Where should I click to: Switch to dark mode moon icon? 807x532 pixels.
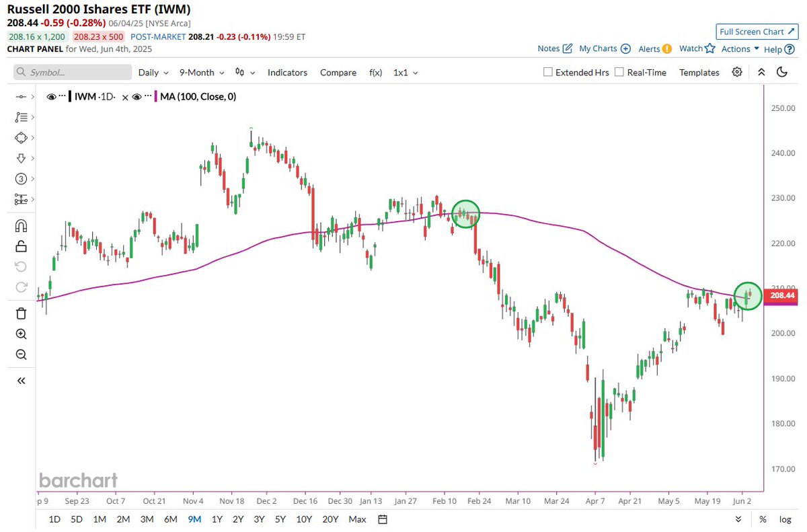click(781, 72)
